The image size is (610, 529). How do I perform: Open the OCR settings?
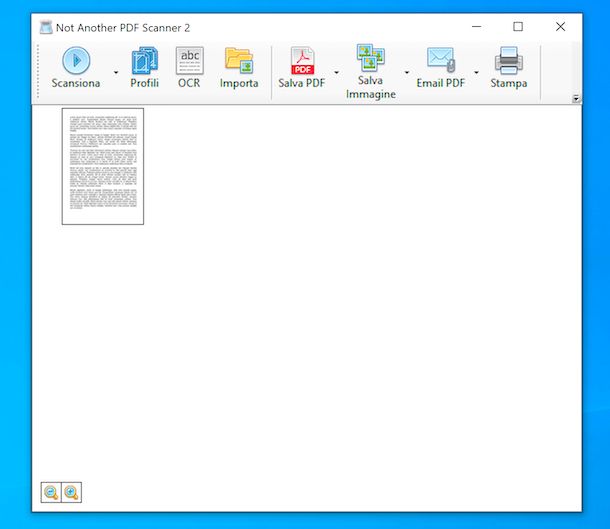[x=189, y=68]
